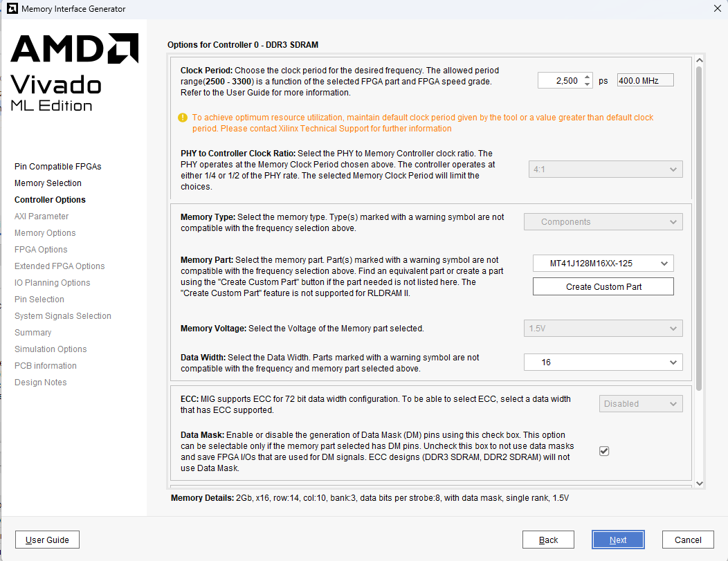
Task: Decrease clock period with the down arrow
Action: (x=588, y=84)
